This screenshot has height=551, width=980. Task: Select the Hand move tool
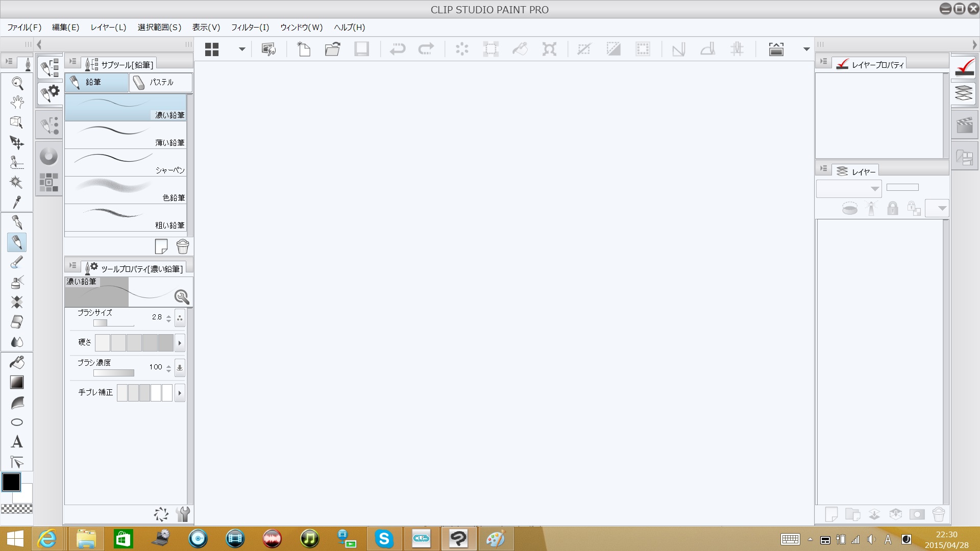(x=17, y=103)
